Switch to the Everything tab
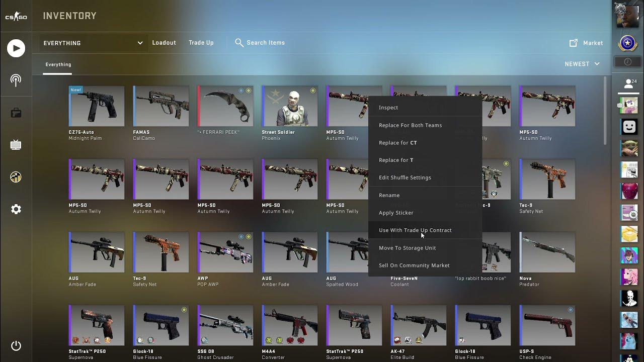Screen dimensions: 644x362 [x=58, y=64]
